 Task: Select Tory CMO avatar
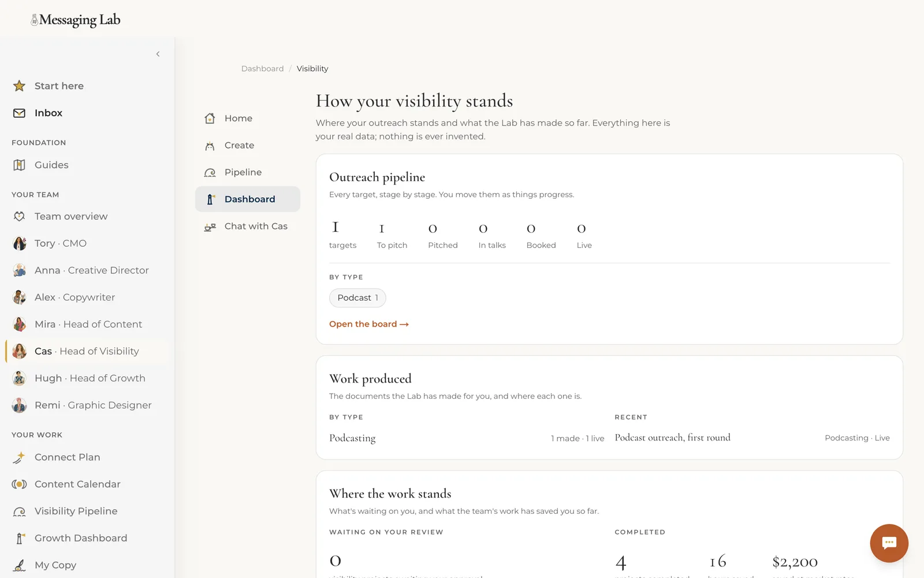click(19, 243)
